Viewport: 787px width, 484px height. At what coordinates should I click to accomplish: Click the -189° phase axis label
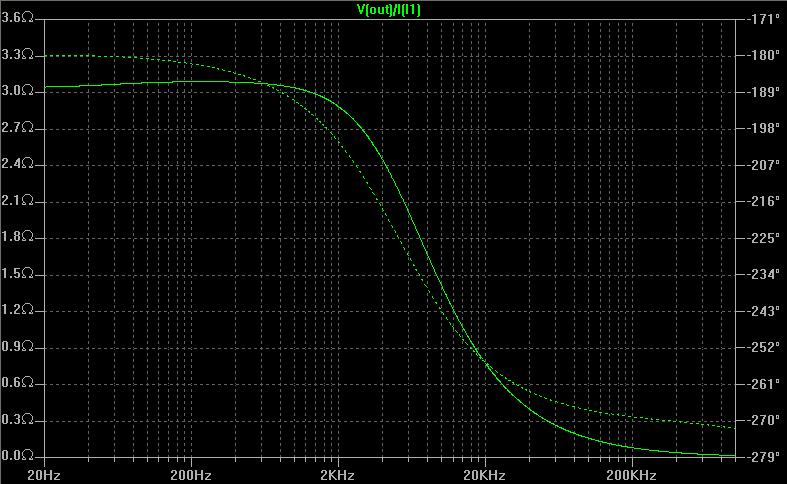pos(764,92)
